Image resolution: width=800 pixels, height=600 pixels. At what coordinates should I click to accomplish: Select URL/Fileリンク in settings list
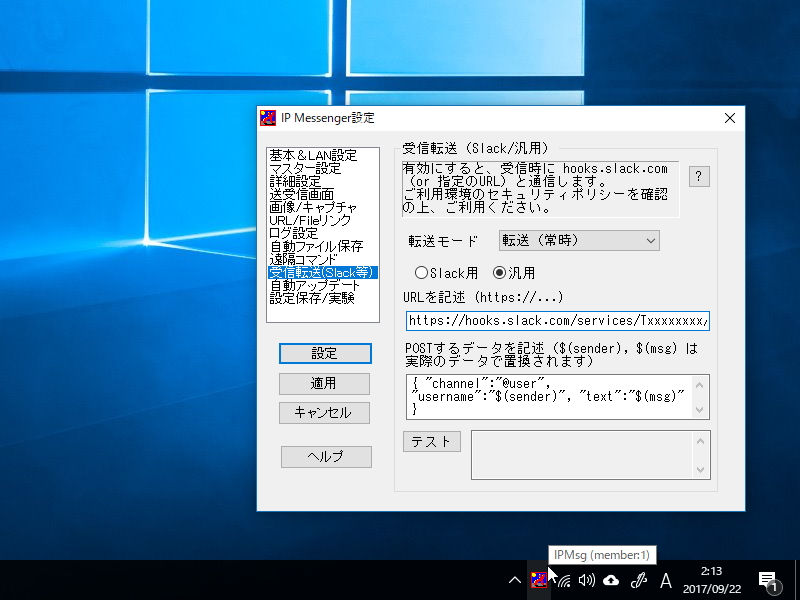tap(322, 220)
